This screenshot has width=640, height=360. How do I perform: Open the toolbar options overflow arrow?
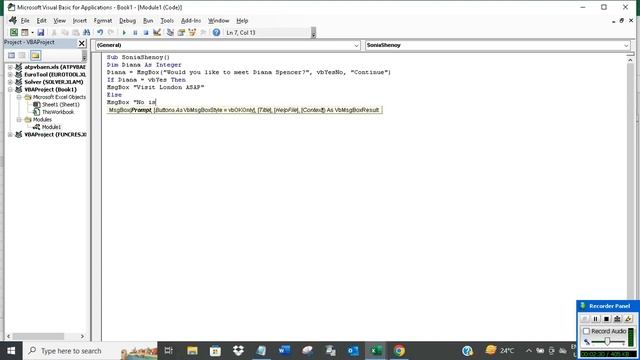[313, 33]
